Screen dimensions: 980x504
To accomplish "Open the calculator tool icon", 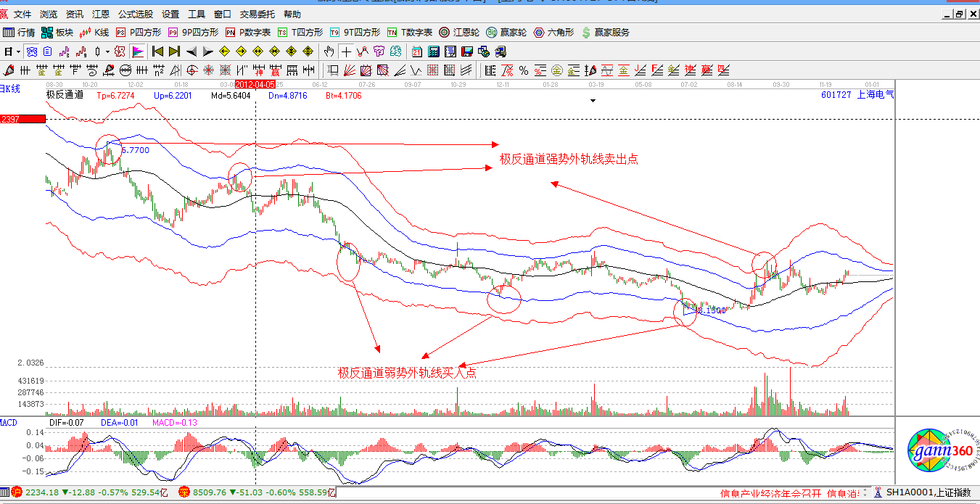I will pos(434,51).
